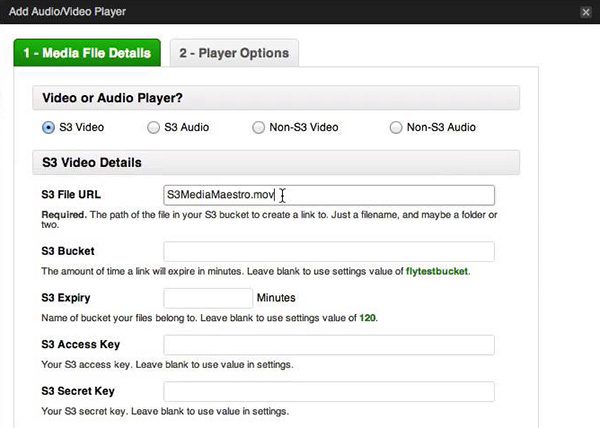
Task: Click the green flytestbucket value text
Action: tap(437, 272)
